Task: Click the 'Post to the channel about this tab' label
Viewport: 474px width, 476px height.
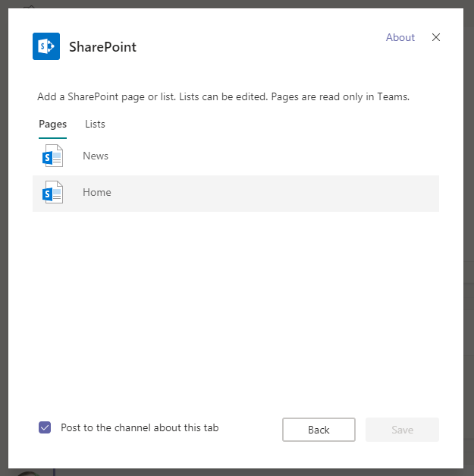Action: coord(140,427)
